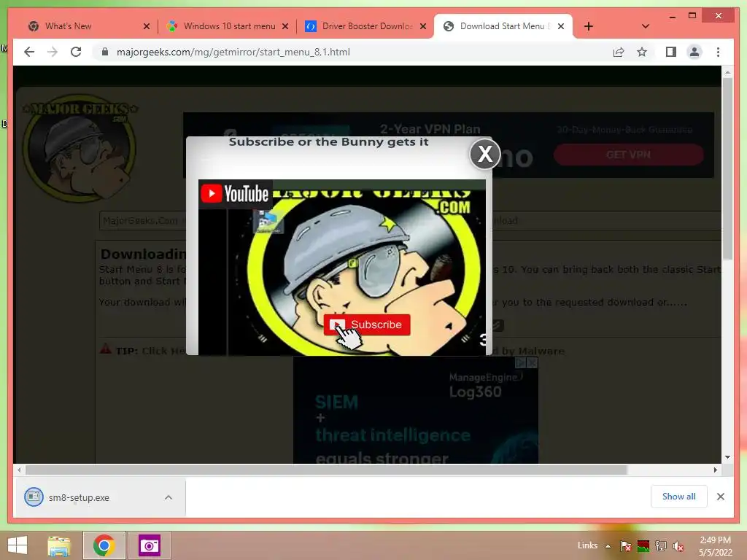Open the camera app on the taskbar
This screenshot has height=560, width=747.
click(x=149, y=545)
